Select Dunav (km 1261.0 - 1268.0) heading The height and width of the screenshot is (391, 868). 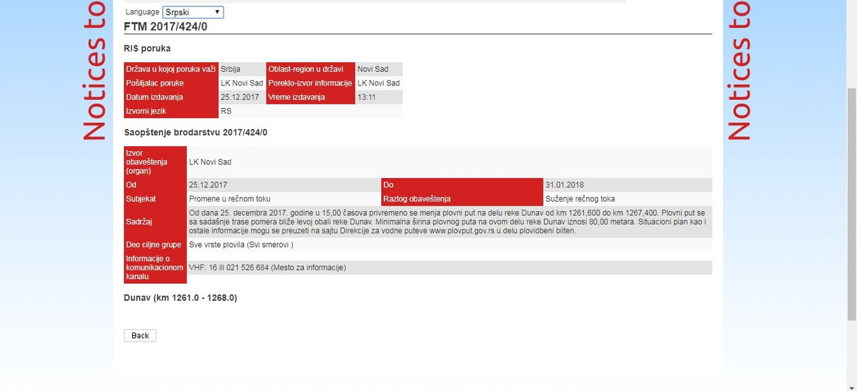[x=180, y=298]
